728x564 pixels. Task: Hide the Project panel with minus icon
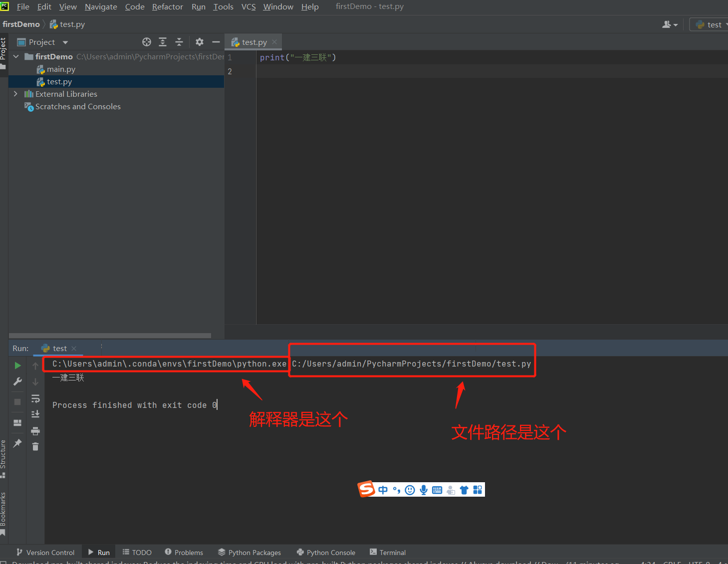coord(216,42)
